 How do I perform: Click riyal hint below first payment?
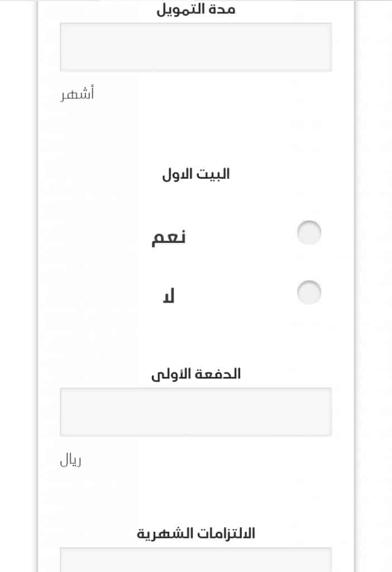[x=71, y=460]
